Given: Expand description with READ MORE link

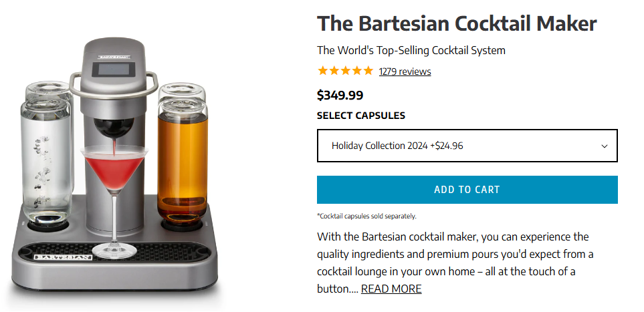Looking at the screenshot, I should coord(391,289).
